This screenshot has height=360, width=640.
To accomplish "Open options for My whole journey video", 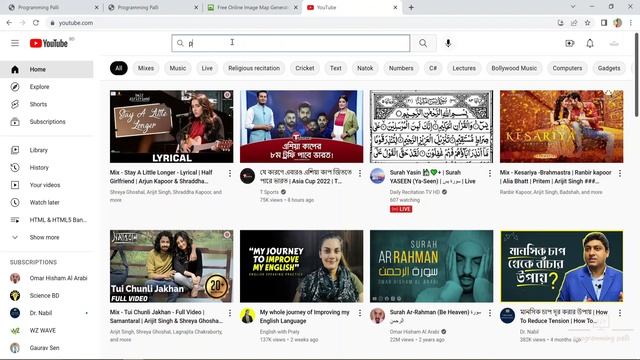I will click(x=360, y=313).
